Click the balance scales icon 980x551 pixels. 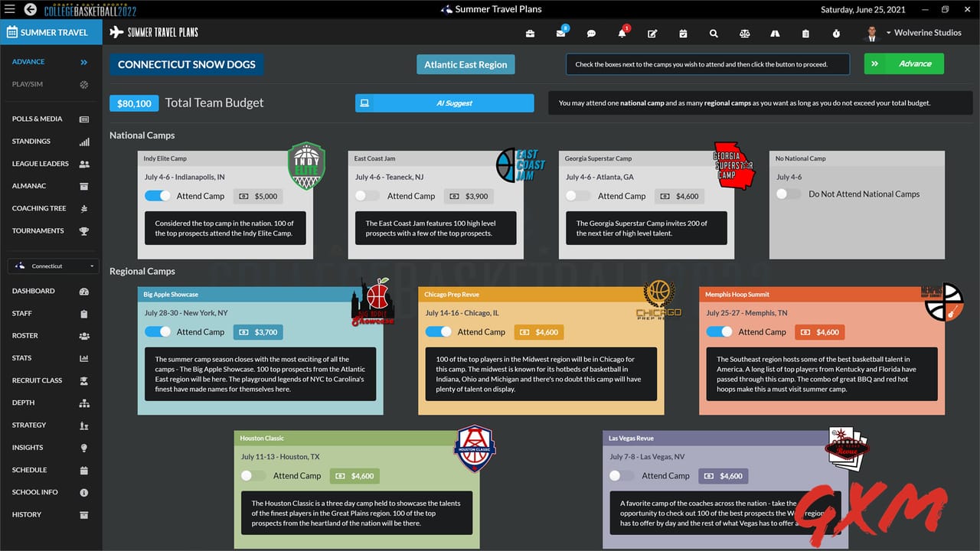(x=744, y=34)
